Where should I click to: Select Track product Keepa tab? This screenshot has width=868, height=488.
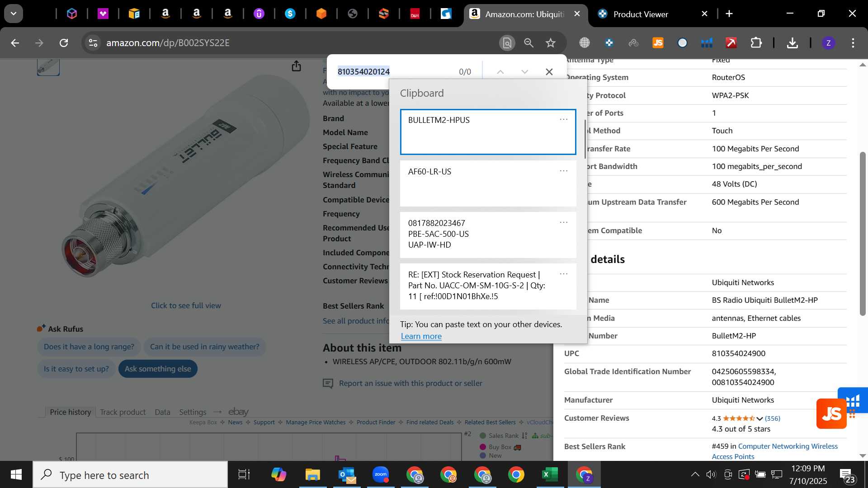[x=123, y=412]
